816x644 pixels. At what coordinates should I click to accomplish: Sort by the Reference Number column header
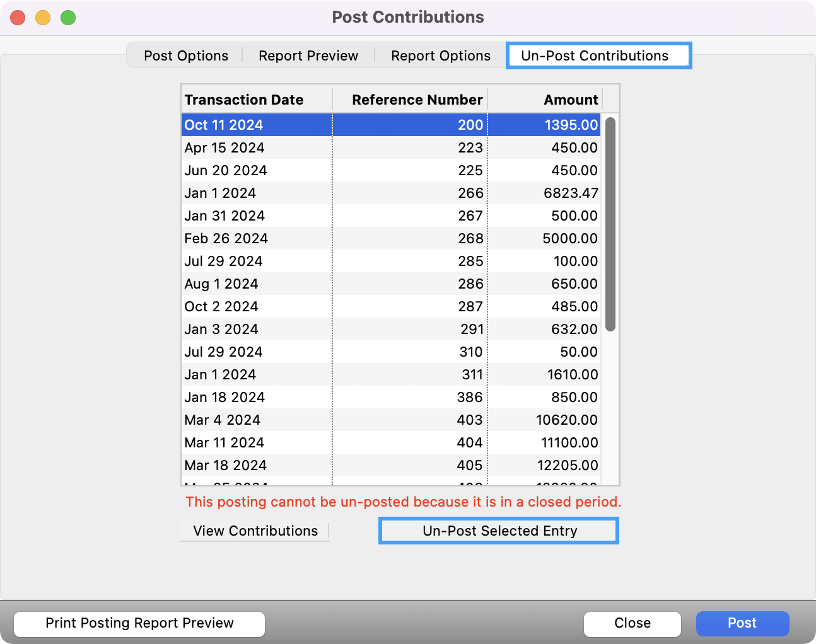pos(417,100)
